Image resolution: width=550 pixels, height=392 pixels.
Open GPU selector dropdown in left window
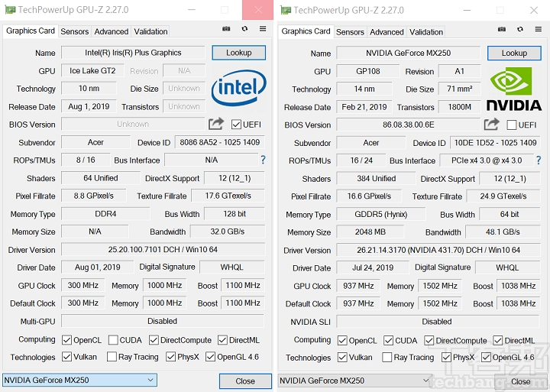pyautogui.click(x=79, y=380)
